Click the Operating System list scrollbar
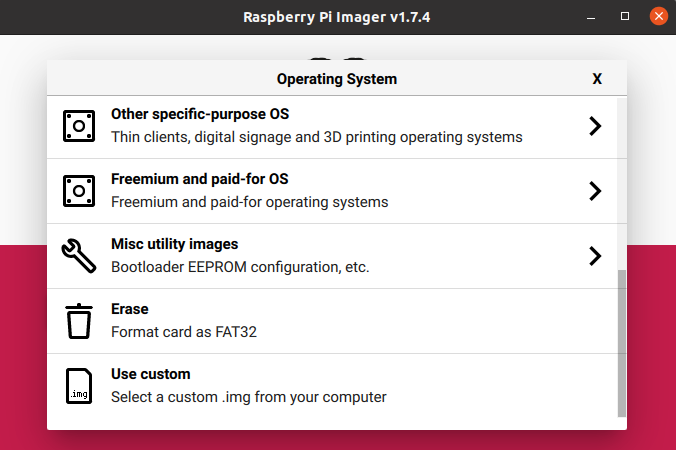Image resolution: width=676 pixels, height=450 pixels. tap(622, 342)
